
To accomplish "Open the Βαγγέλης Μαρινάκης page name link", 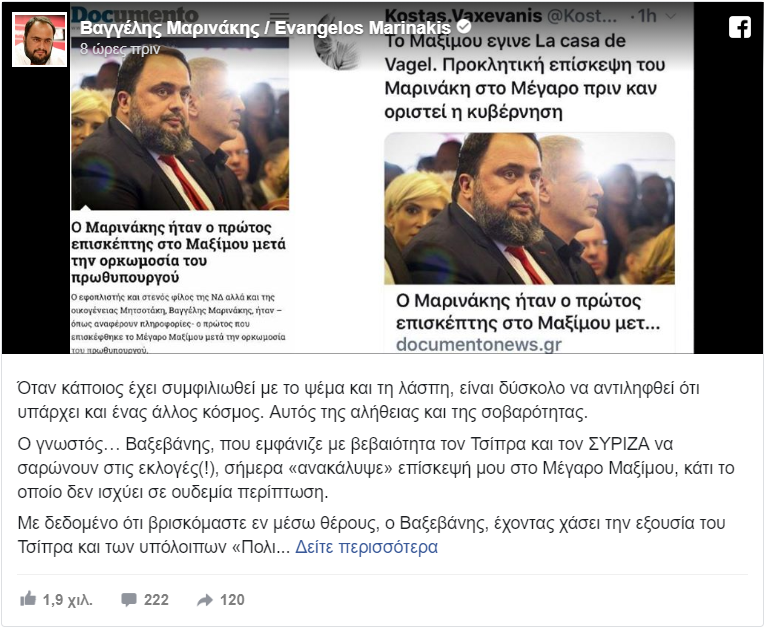I will point(265,28).
